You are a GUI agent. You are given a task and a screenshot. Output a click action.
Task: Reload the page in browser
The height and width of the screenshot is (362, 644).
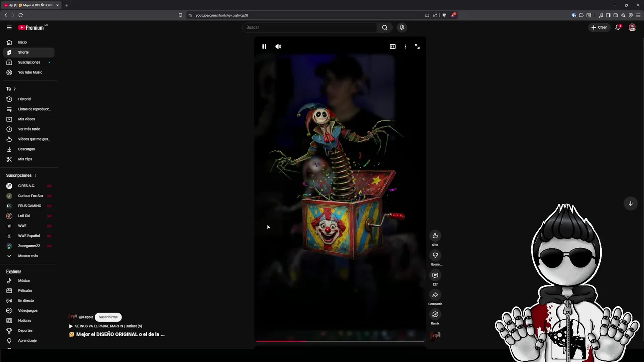[x=21, y=15]
